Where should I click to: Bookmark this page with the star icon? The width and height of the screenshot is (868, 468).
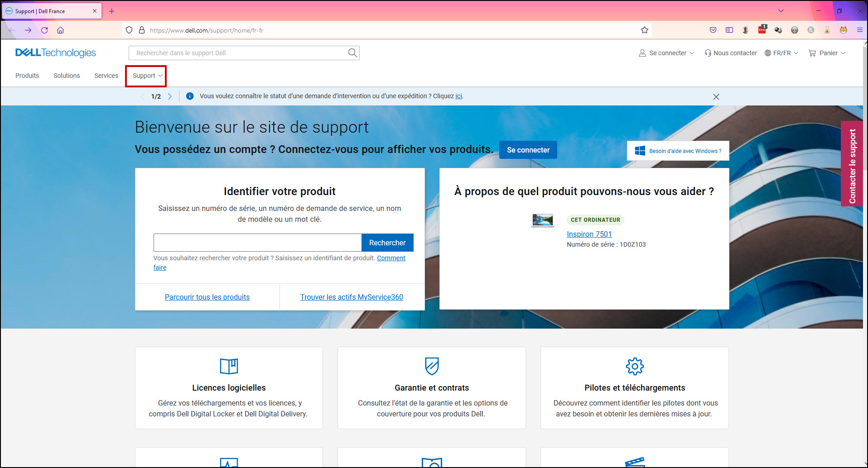click(645, 30)
